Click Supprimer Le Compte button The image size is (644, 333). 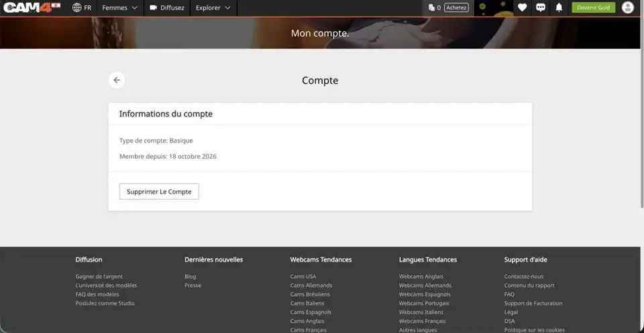tap(159, 192)
